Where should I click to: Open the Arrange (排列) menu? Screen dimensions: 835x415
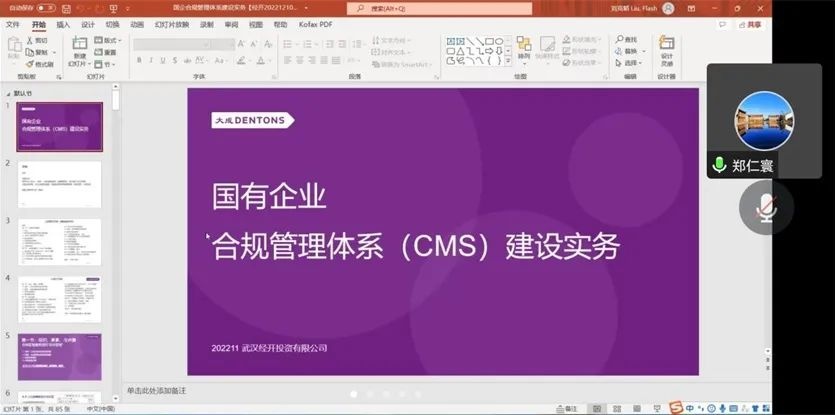point(524,49)
